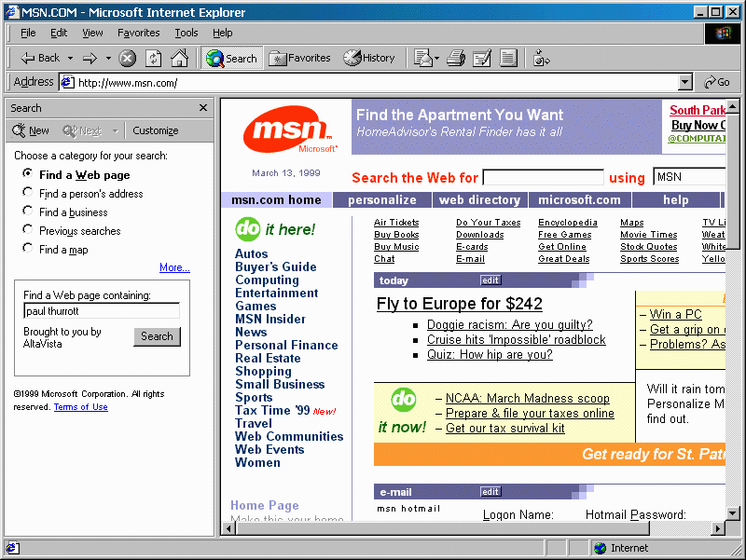This screenshot has height=560, width=746.
Task: Open the Favorites menu in menu bar
Action: pyautogui.click(x=138, y=33)
